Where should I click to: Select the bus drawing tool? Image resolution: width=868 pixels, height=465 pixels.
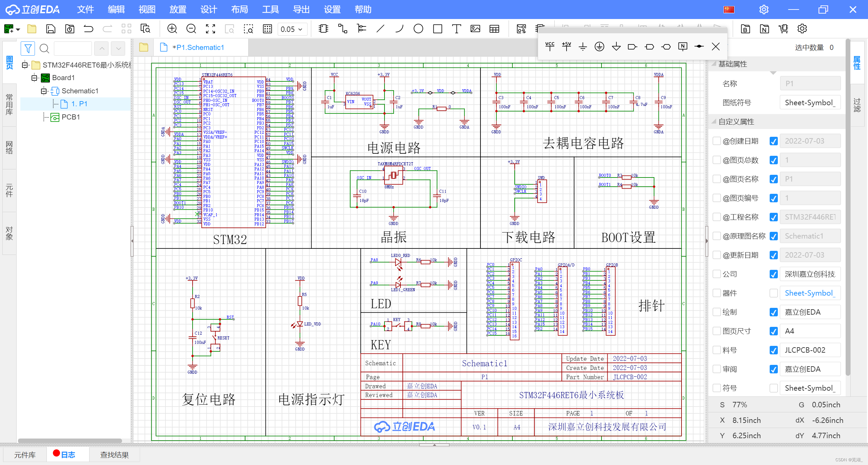click(361, 29)
